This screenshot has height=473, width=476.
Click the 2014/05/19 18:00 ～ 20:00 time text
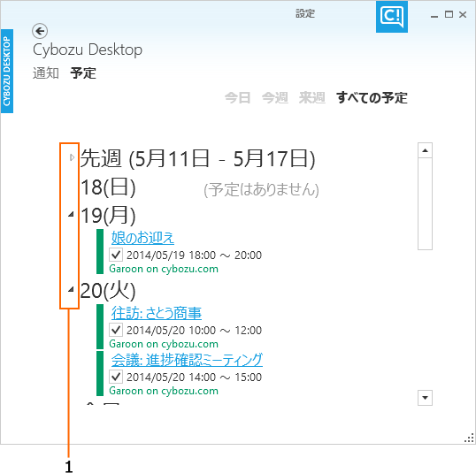click(194, 256)
